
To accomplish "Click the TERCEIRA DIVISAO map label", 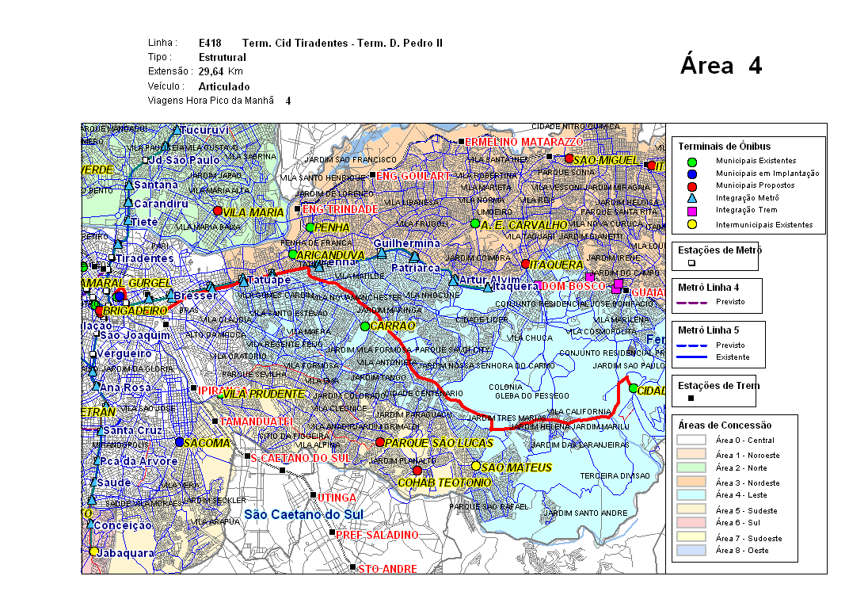I will (615, 476).
